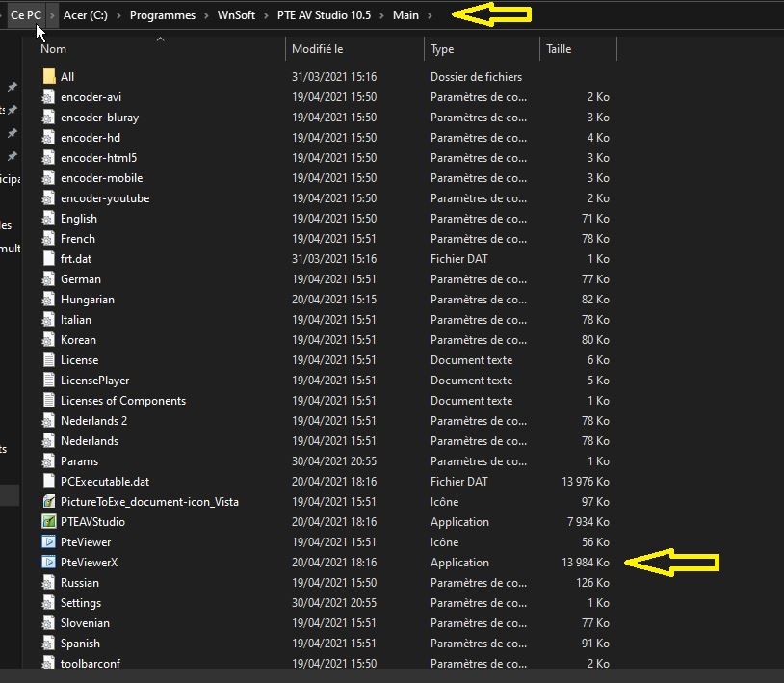Click the Main breadcrumb segment
Screen dimensions: 784x683
(405, 15)
